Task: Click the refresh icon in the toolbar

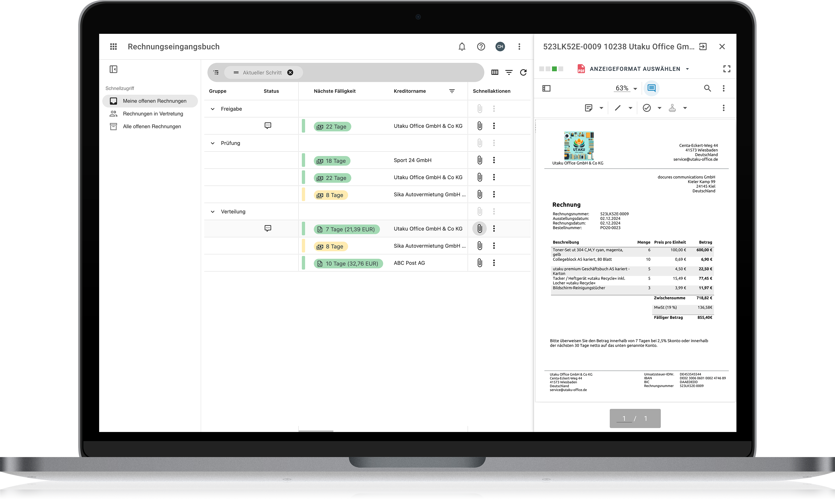Action: tap(524, 72)
